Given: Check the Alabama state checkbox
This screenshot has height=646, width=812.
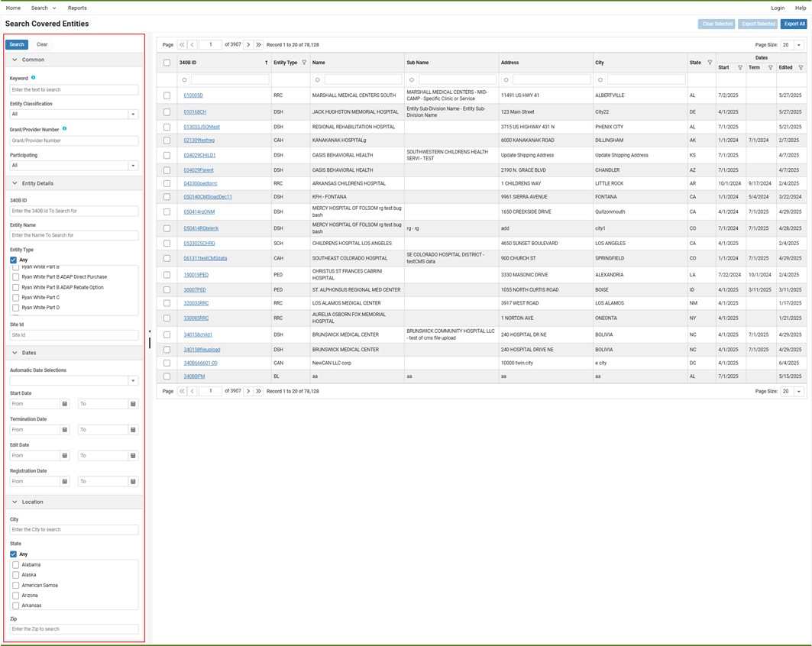Looking at the screenshot, I should point(16,565).
